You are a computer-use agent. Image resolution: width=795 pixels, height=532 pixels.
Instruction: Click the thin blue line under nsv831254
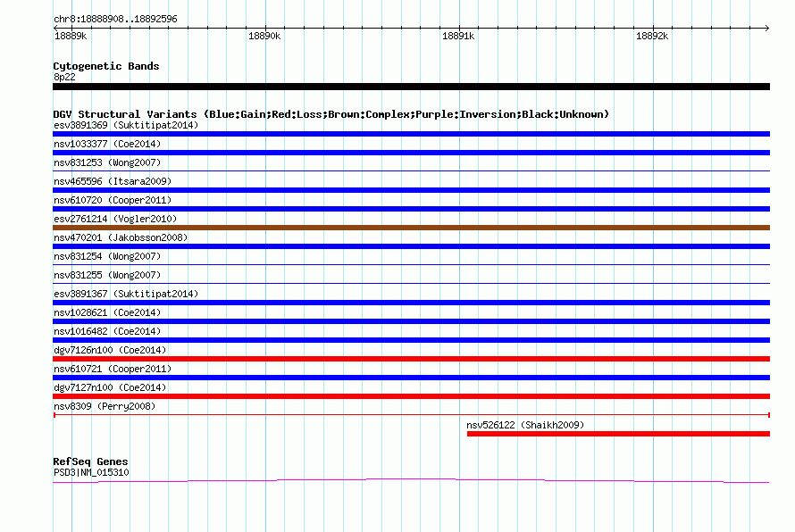point(411,265)
